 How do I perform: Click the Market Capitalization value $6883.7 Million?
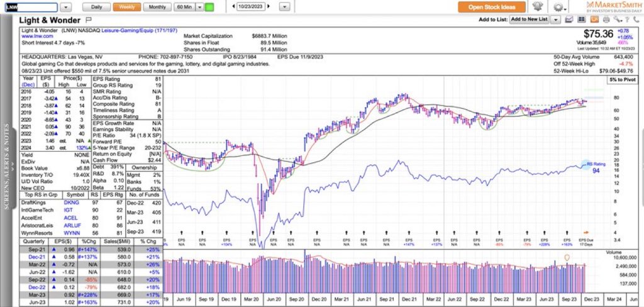point(269,36)
